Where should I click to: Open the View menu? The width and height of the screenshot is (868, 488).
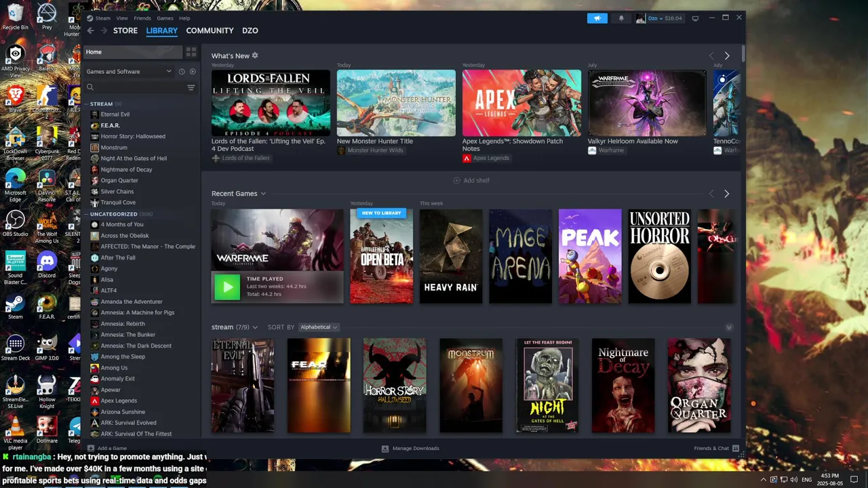coord(122,18)
